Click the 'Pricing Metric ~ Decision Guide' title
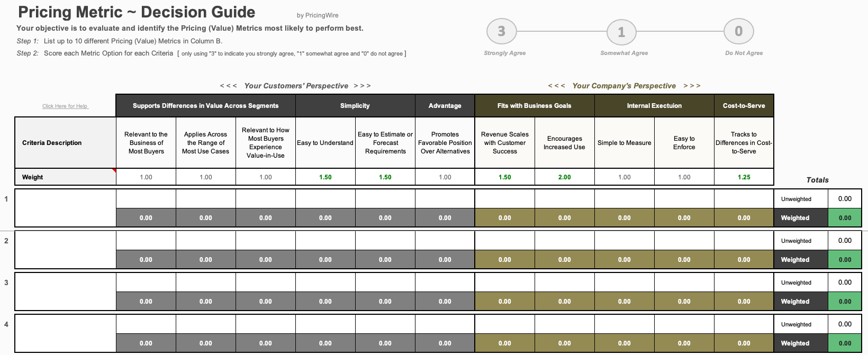Image resolution: width=868 pixels, height=355 pixels. point(137,12)
